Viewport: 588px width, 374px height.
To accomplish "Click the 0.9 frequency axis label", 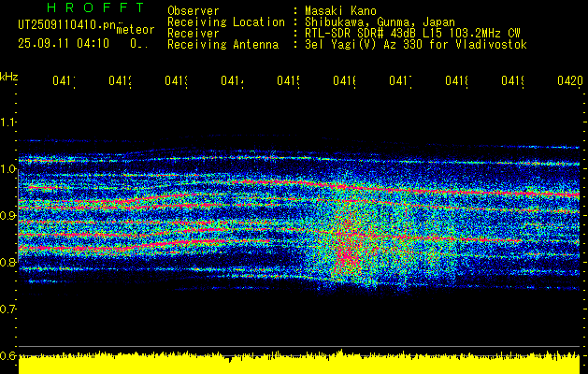I will tap(7, 216).
